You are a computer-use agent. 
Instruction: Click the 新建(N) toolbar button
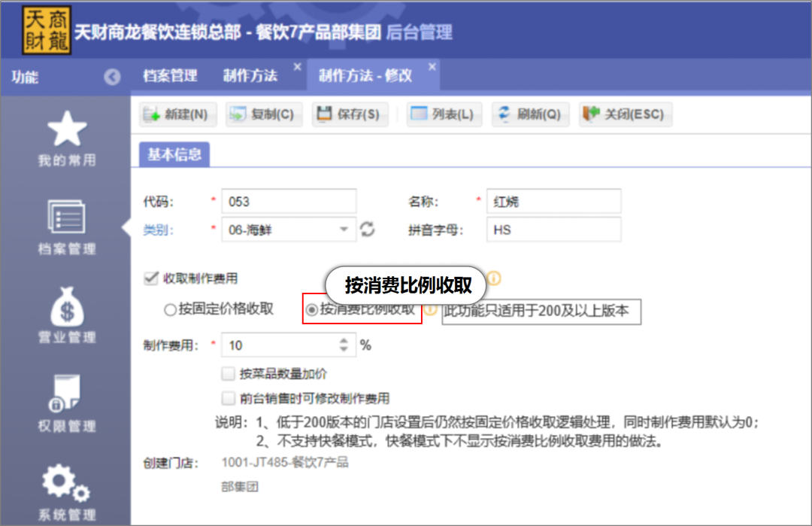point(177,114)
